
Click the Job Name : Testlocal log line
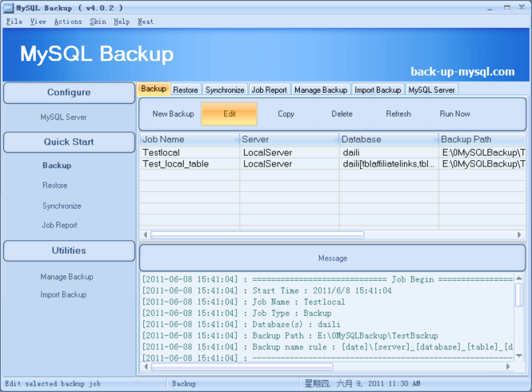(x=243, y=302)
